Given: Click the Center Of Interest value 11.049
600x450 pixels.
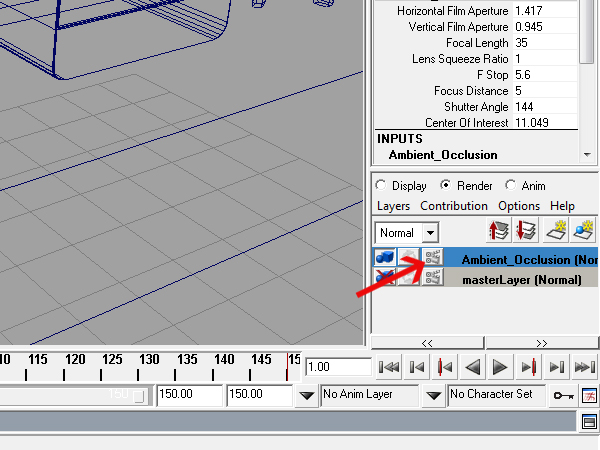Looking at the screenshot, I should [x=545, y=122].
